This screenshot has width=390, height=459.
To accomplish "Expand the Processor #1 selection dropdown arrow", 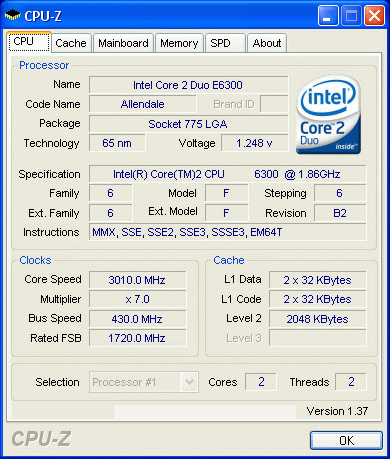I will (x=189, y=382).
